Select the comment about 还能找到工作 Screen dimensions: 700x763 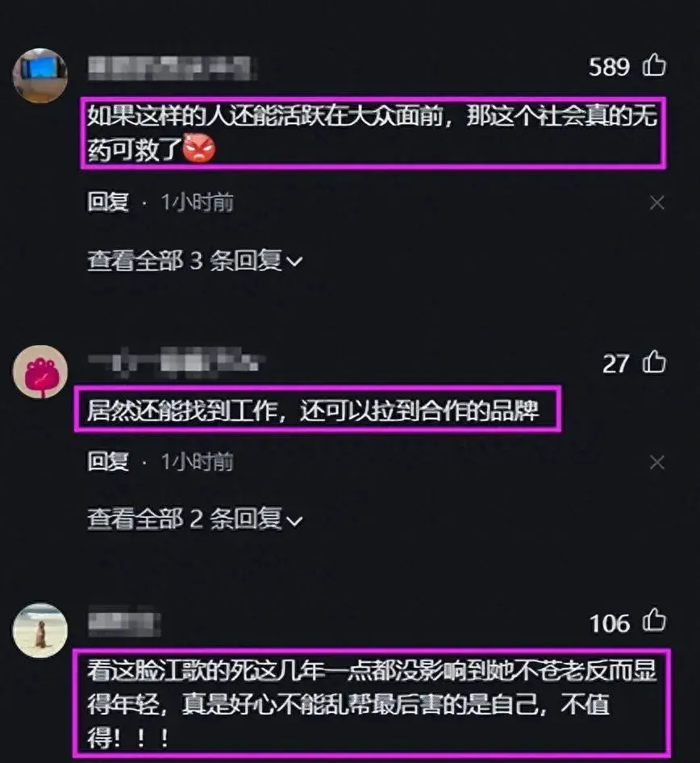(x=318, y=409)
